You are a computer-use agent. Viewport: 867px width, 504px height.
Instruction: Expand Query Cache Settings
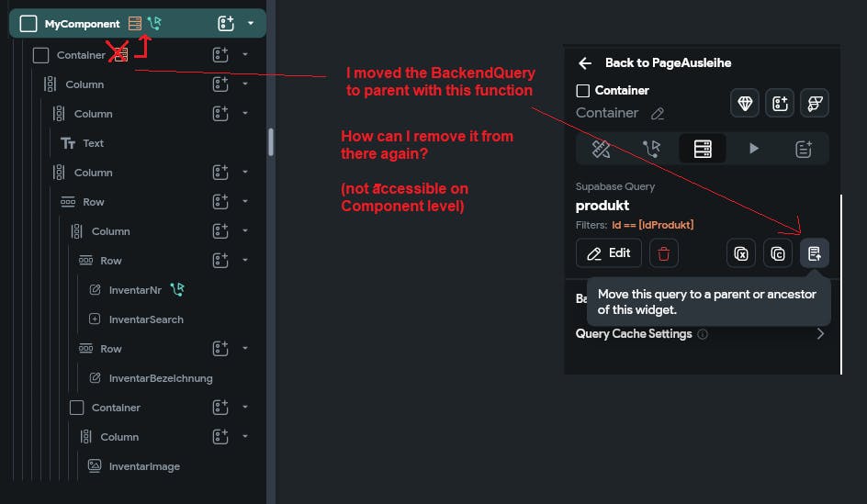point(819,334)
